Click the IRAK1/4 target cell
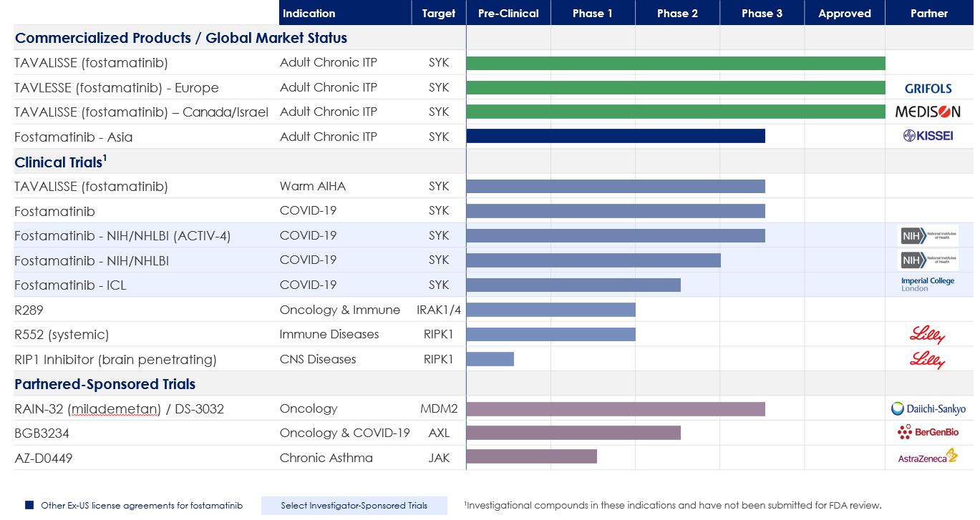 439,310
